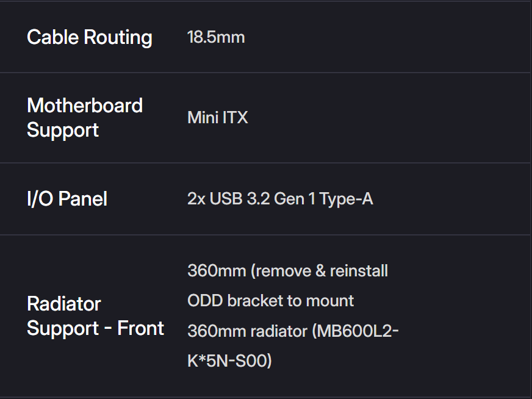The width and height of the screenshot is (532, 399).
Task: Click the "360mm (remove & reinstall" text line
Action: (x=287, y=270)
